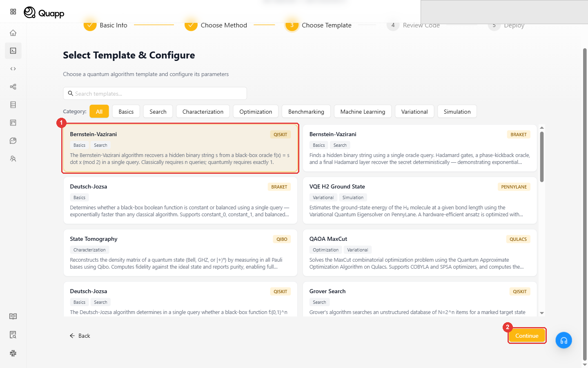Open the kanban board sidebar icon
This screenshot has width=588, height=368.
(x=13, y=123)
